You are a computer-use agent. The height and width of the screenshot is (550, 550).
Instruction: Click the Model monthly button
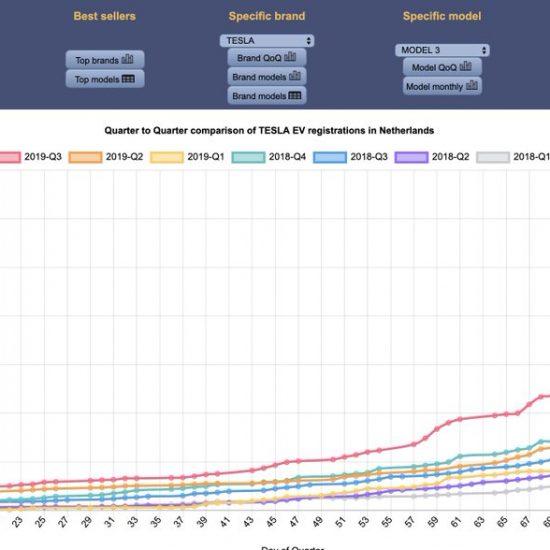[x=442, y=86]
